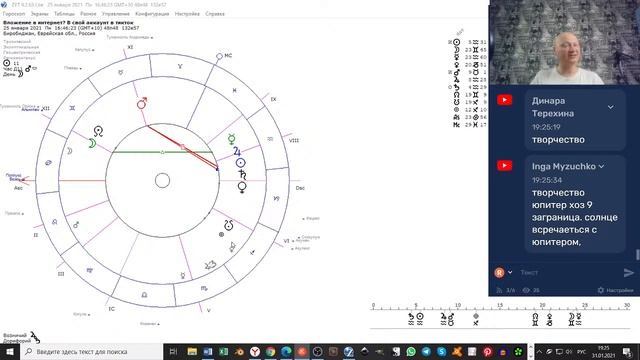Screen dimensions: 640x360
Task: Open the Управление menu
Action: tap(116, 14)
